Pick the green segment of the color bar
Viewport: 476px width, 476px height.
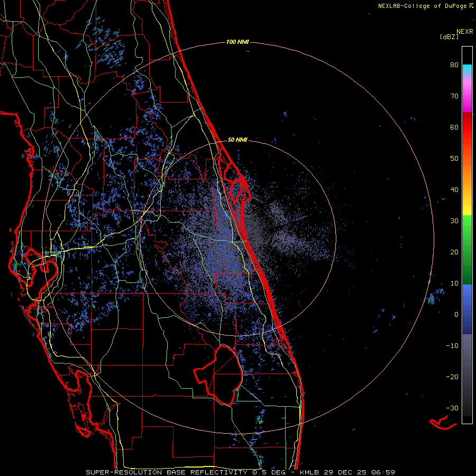pos(467,250)
